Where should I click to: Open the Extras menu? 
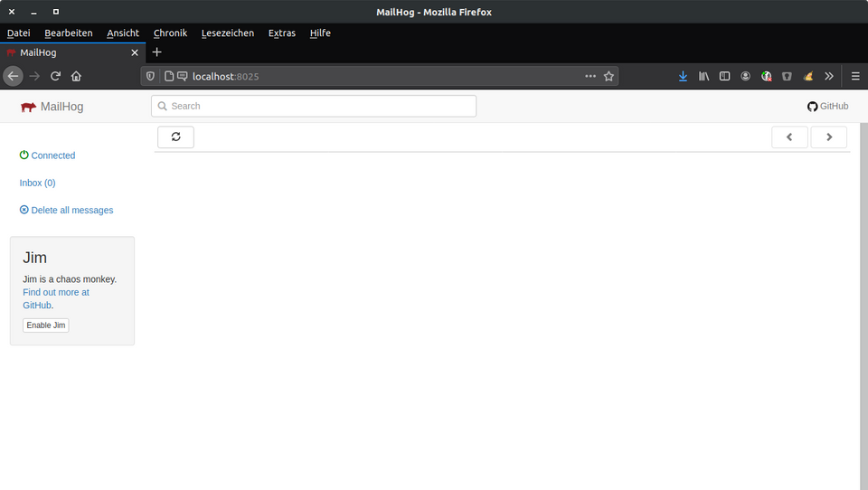pos(282,33)
